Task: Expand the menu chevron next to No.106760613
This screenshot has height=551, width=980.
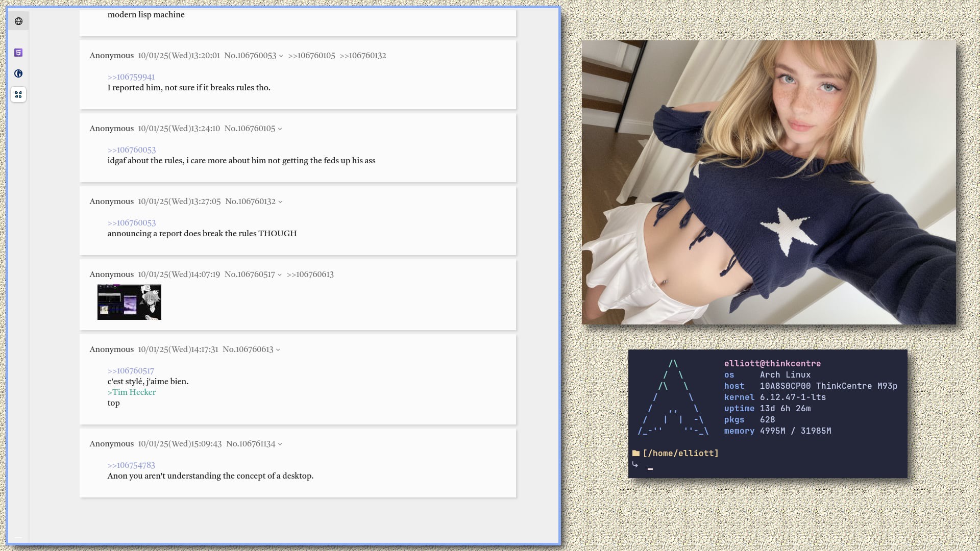Action: (278, 350)
